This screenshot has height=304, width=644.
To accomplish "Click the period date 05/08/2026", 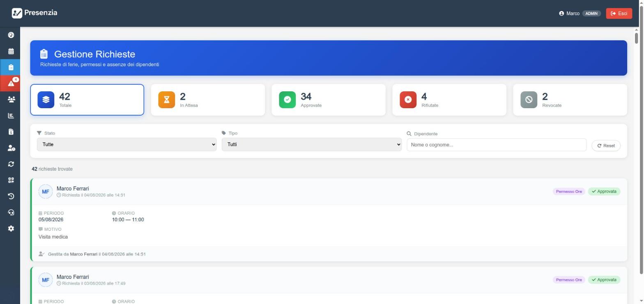I will click(x=51, y=220).
